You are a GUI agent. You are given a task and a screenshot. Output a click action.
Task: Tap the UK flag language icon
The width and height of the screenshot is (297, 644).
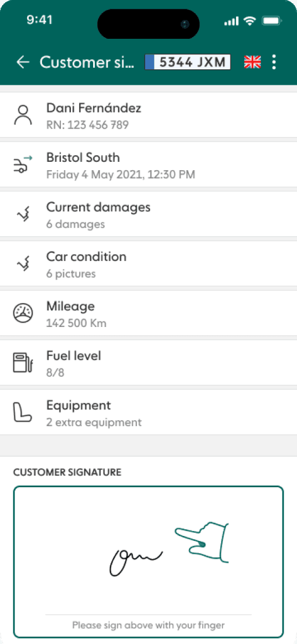coord(252,62)
